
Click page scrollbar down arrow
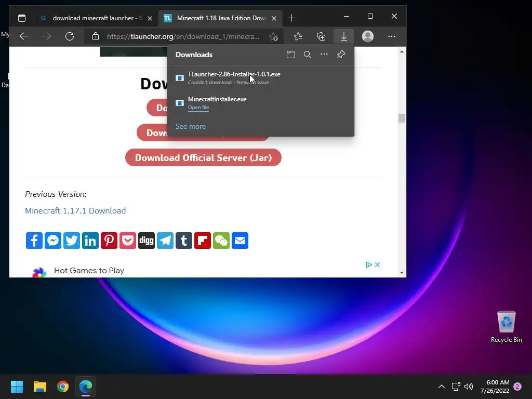point(402,273)
